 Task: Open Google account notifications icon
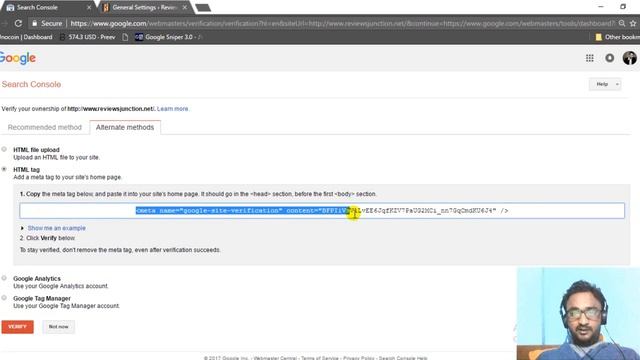click(x=610, y=58)
